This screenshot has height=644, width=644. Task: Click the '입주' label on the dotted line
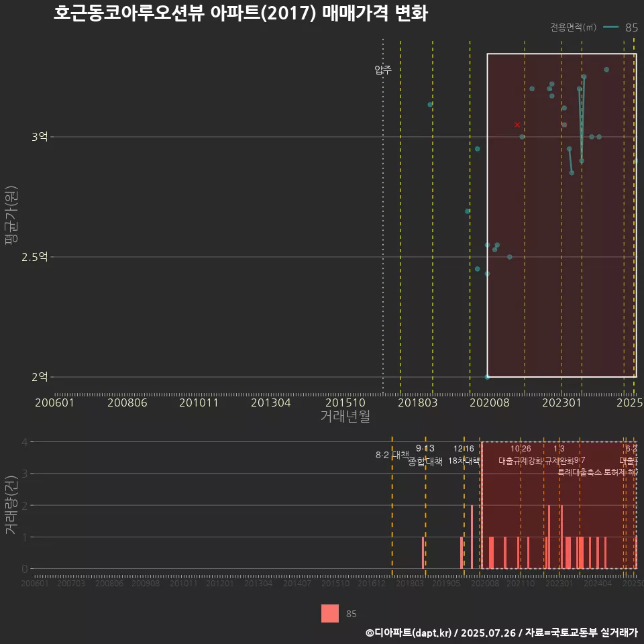point(383,70)
